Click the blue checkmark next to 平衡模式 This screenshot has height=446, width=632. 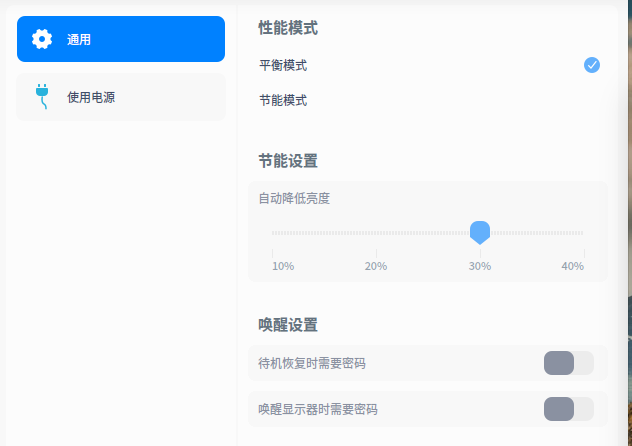click(592, 65)
